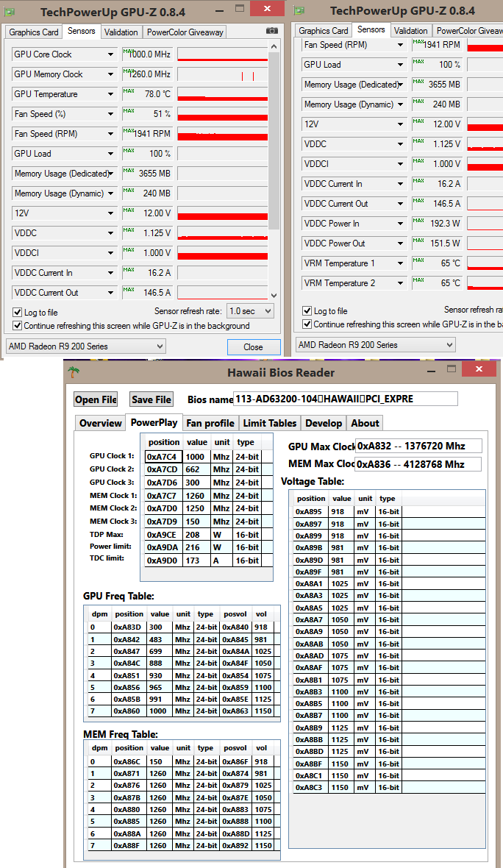Image resolution: width=503 pixels, height=868 pixels.
Task: Toggle Log to file in left GPU-Z window
Action: click(18, 312)
